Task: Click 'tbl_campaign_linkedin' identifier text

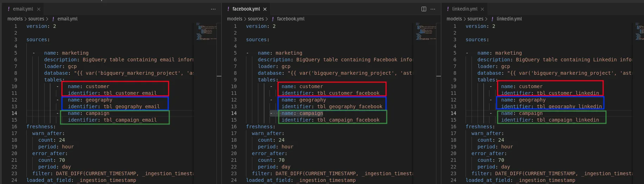Action: point(568,120)
